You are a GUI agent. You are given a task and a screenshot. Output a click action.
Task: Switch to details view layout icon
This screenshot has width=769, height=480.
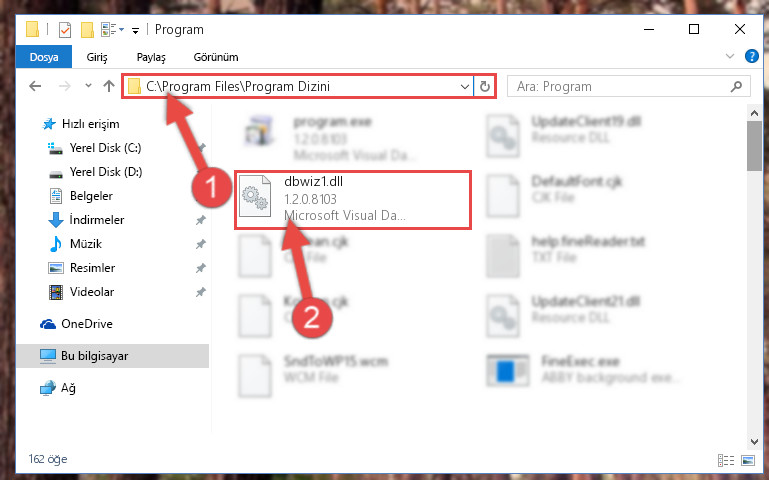click(726, 460)
